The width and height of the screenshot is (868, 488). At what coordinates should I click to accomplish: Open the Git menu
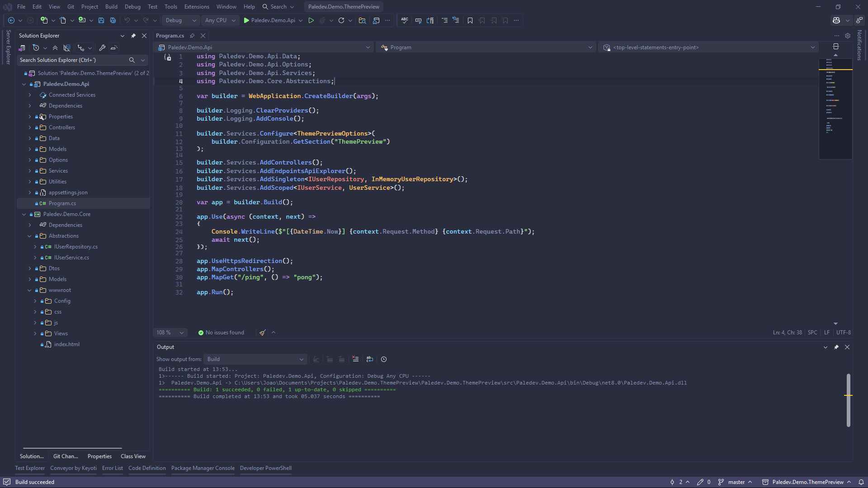[71, 7]
